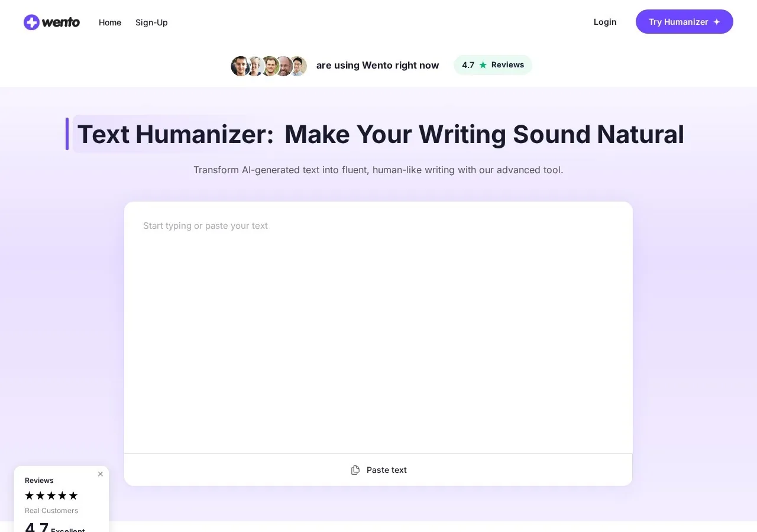
Task: Click the 'are using Wento right now' text
Action: click(378, 65)
